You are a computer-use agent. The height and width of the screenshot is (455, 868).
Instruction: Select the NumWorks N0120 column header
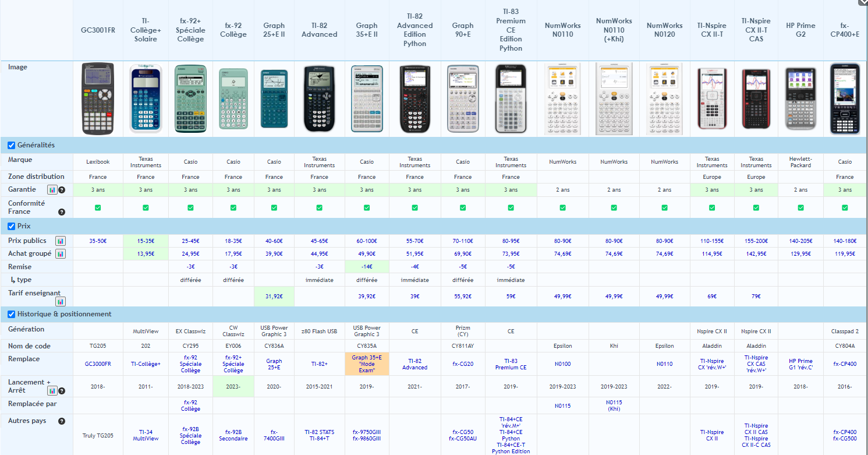(x=664, y=30)
